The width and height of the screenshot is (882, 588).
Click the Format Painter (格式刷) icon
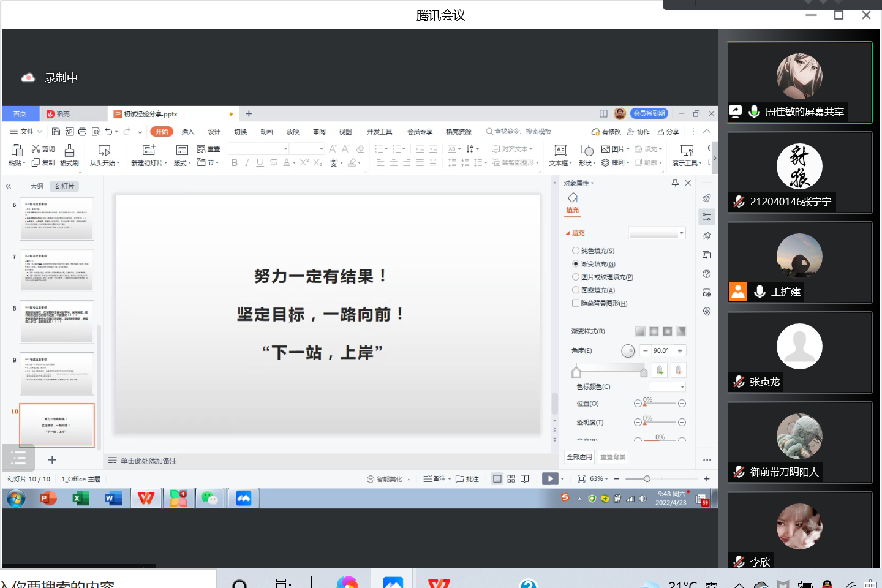point(69,151)
